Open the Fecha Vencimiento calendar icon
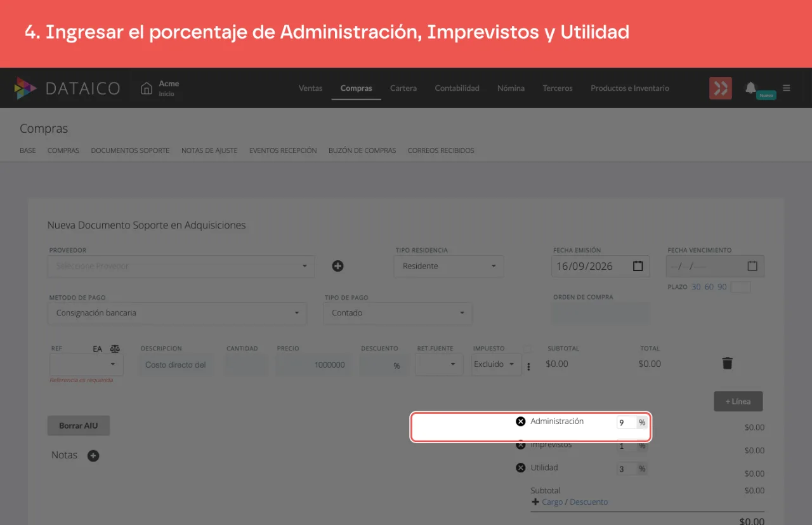 [752, 266]
